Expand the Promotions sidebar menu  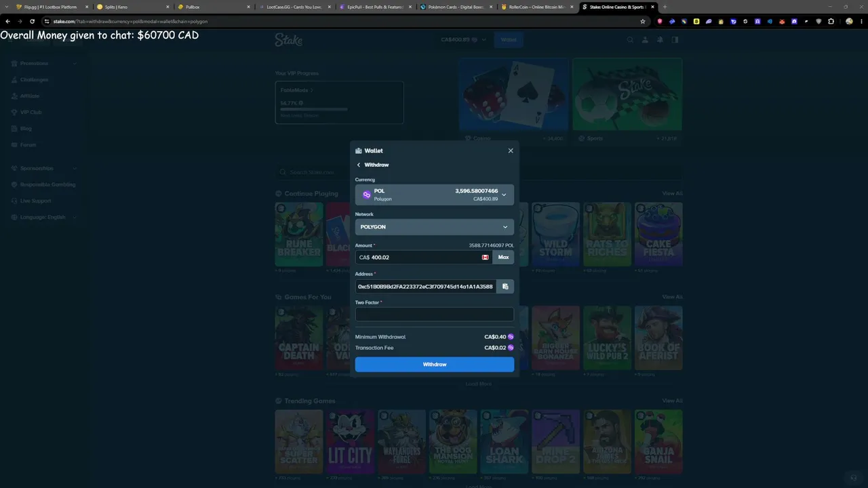tap(44, 63)
